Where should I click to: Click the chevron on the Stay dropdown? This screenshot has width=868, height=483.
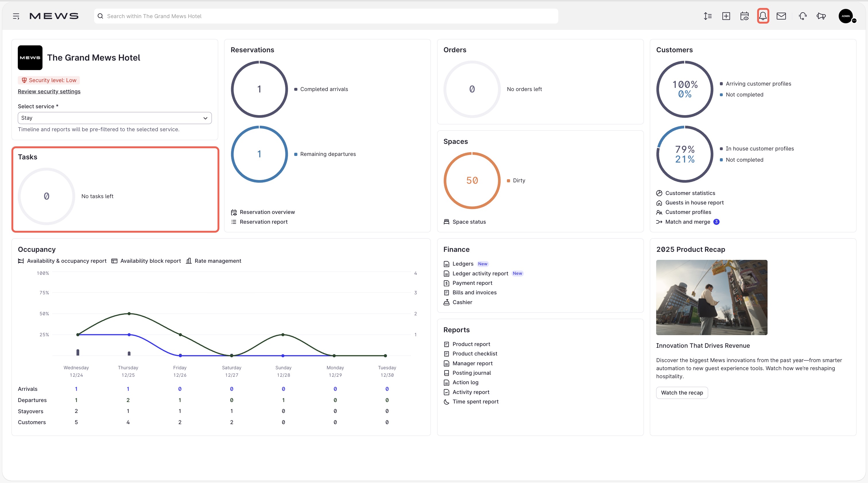point(205,118)
